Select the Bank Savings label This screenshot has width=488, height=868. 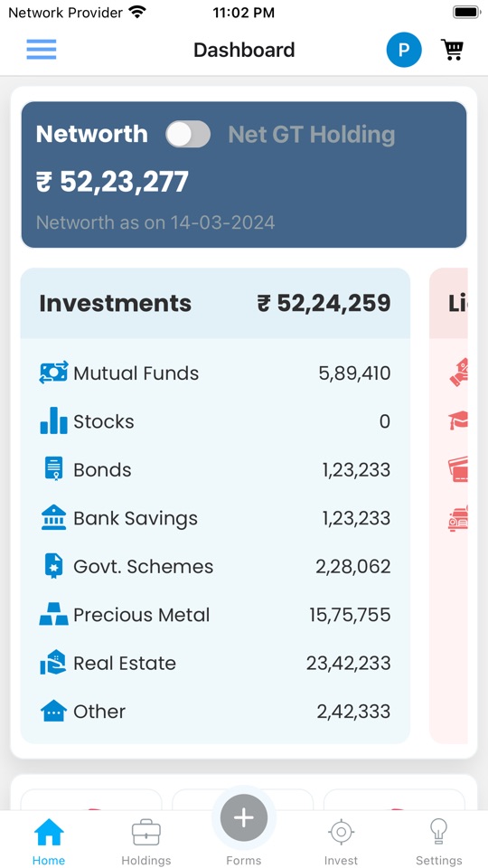tap(136, 519)
